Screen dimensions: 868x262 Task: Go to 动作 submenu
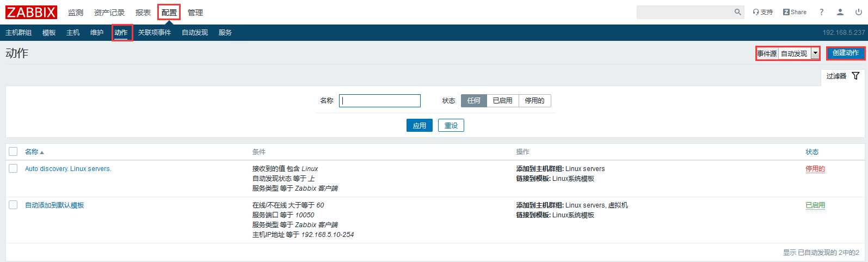point(121,33)
